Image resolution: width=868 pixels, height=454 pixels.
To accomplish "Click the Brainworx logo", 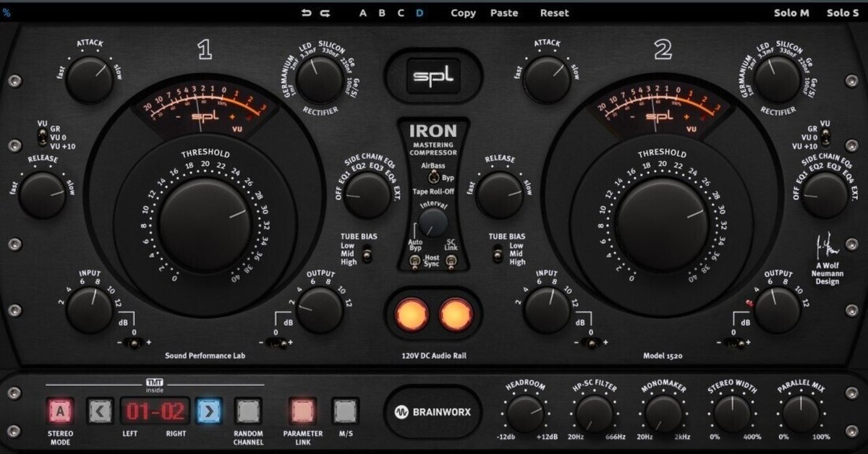I will tap(433, 412).
